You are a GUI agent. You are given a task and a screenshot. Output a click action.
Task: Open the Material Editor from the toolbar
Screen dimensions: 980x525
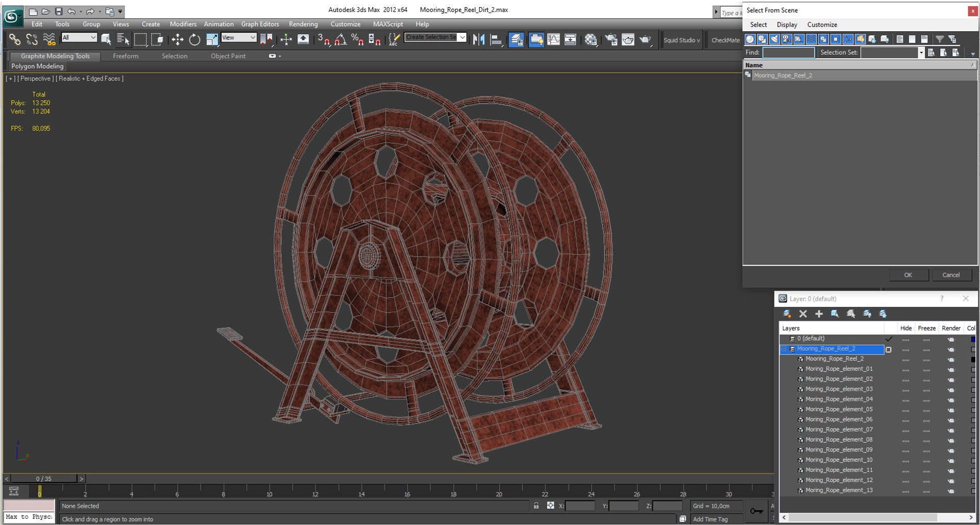click(x=591, y=39)
